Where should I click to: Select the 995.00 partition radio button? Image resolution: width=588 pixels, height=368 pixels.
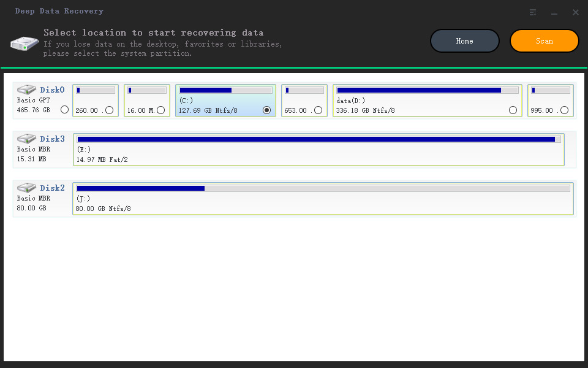(564, 110)
